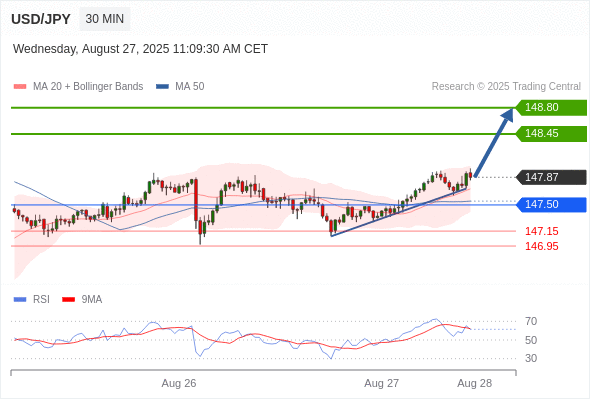
Task: Click the 30 MIN timeframe button
Action: pyautogui.click(x=105, y=19)
